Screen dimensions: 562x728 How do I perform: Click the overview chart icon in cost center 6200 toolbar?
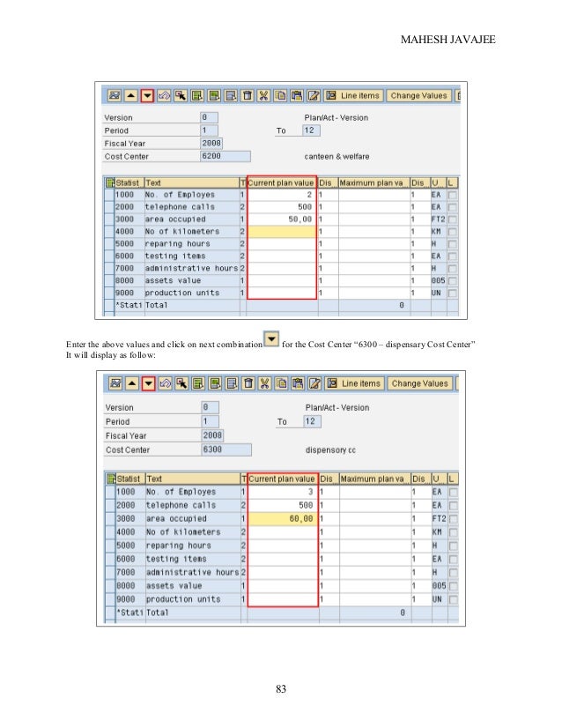point(115,96)
